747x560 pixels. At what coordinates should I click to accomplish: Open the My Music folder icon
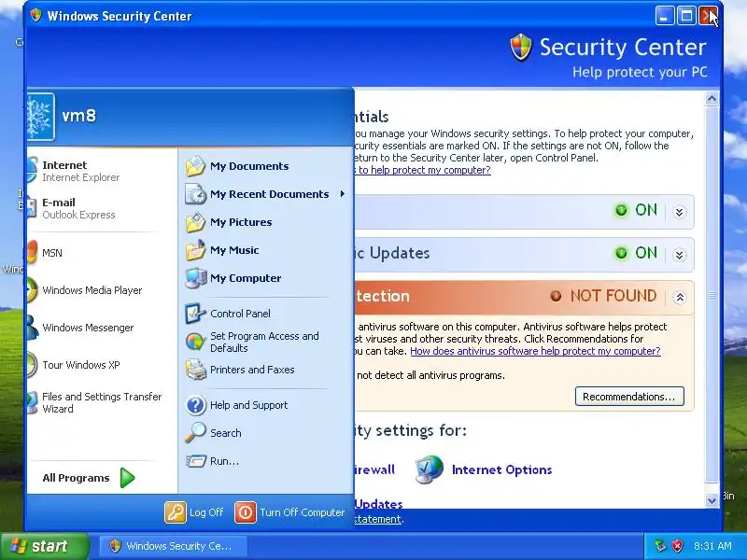tap(195, 250)
